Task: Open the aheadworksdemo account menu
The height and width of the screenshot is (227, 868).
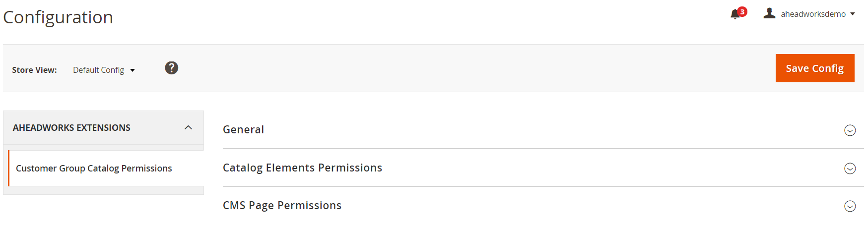Action: tap(813, 14)
